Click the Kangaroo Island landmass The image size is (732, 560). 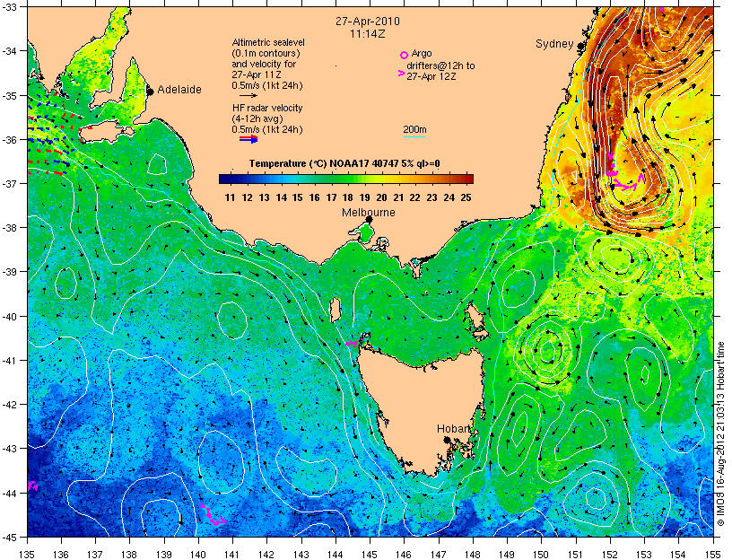106,131
